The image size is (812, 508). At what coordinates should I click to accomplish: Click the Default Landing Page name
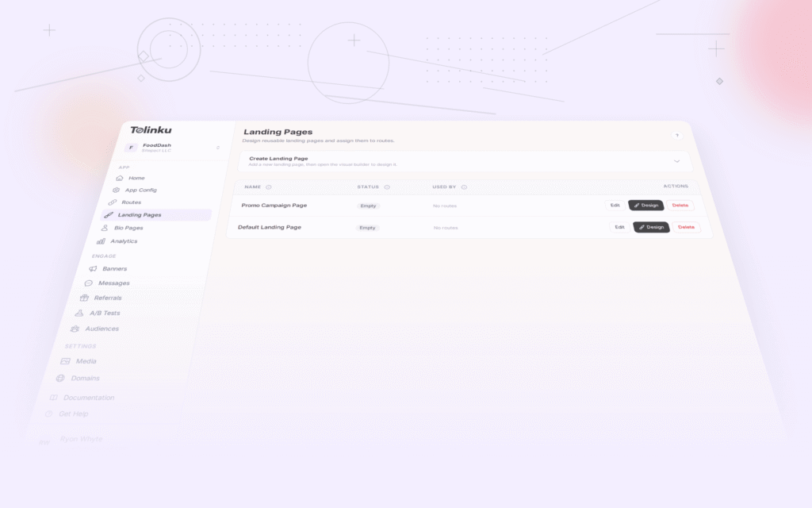click(x=270, y=227)
